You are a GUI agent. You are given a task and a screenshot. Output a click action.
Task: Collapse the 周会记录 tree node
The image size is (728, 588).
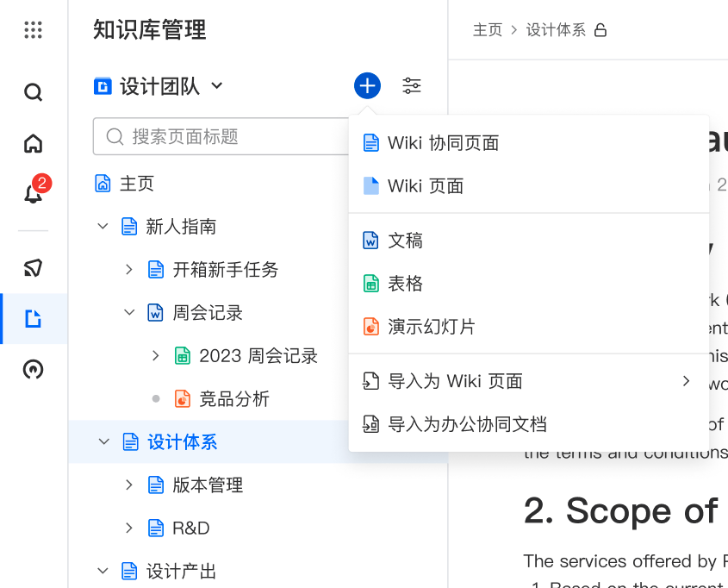[x=129, y=313]
